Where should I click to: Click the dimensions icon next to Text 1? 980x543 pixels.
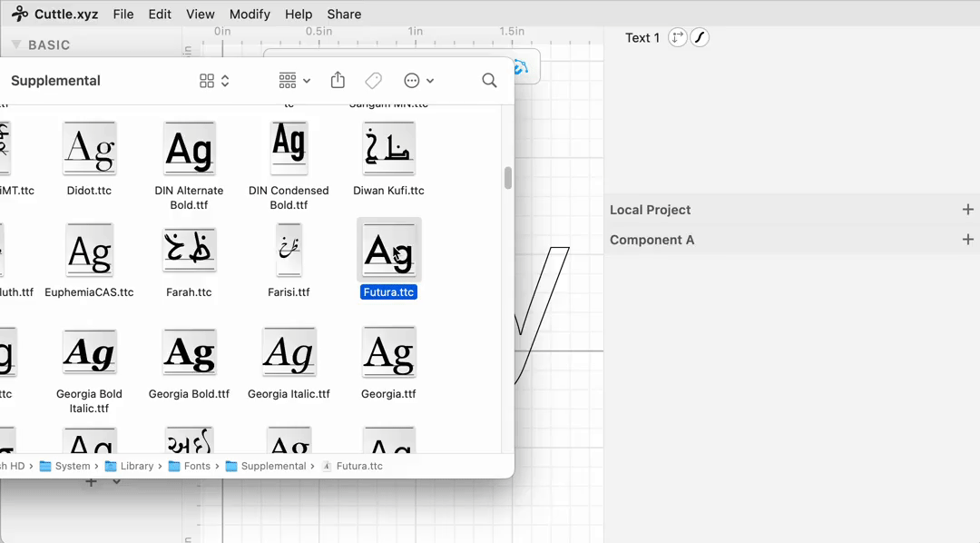pyautogui.click(x=675, y=37)
